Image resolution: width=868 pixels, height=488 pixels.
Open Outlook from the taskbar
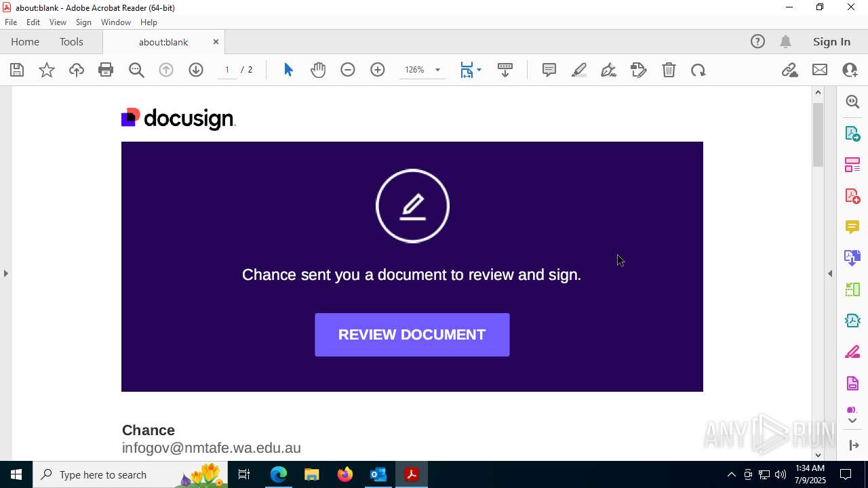coord(378,474)
